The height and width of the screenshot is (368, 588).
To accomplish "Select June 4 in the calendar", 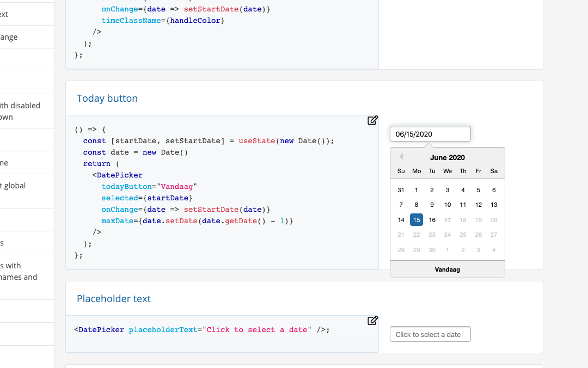I will pos(463,190).
